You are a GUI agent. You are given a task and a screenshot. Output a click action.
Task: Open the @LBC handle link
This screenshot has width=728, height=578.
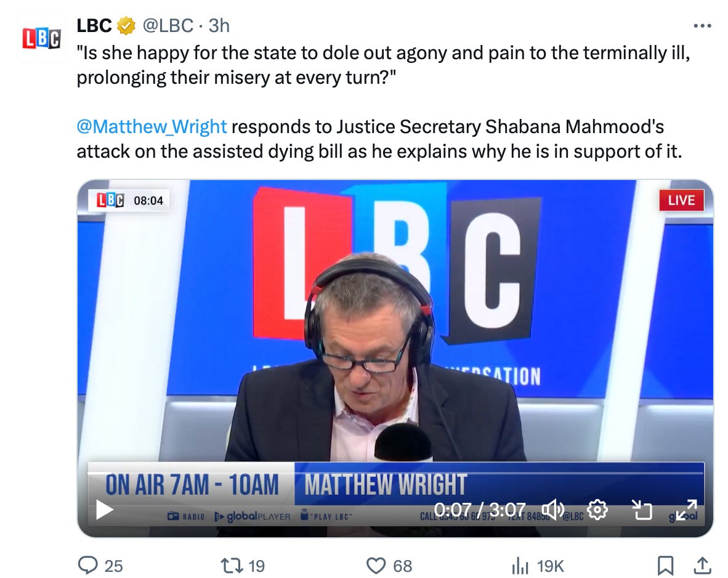[x=168, y=25]
